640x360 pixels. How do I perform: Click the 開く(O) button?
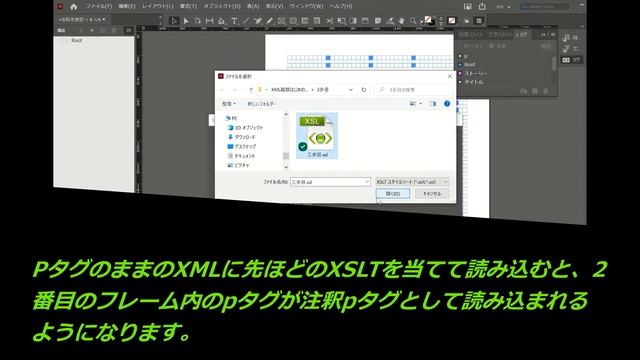coord(393,193)
